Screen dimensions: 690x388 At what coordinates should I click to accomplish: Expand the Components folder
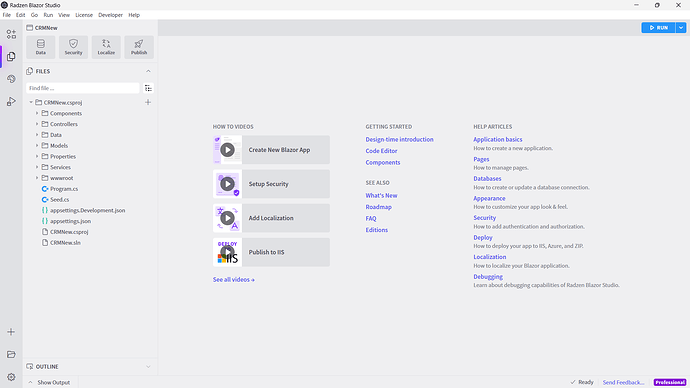(37, 113)
